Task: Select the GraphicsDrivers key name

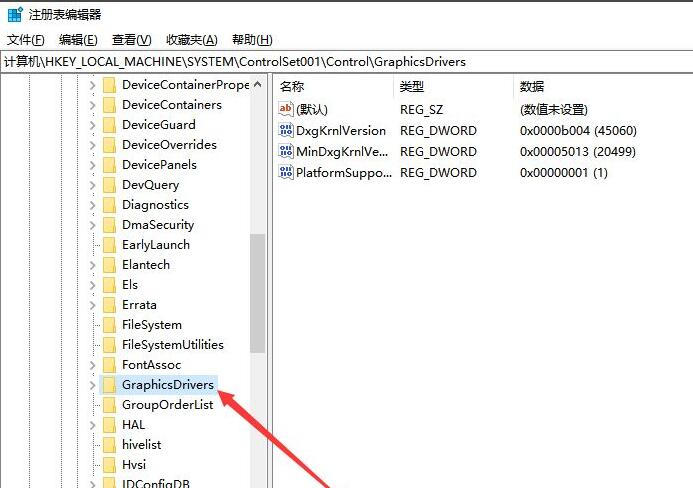Action: [x=168, y=385]
